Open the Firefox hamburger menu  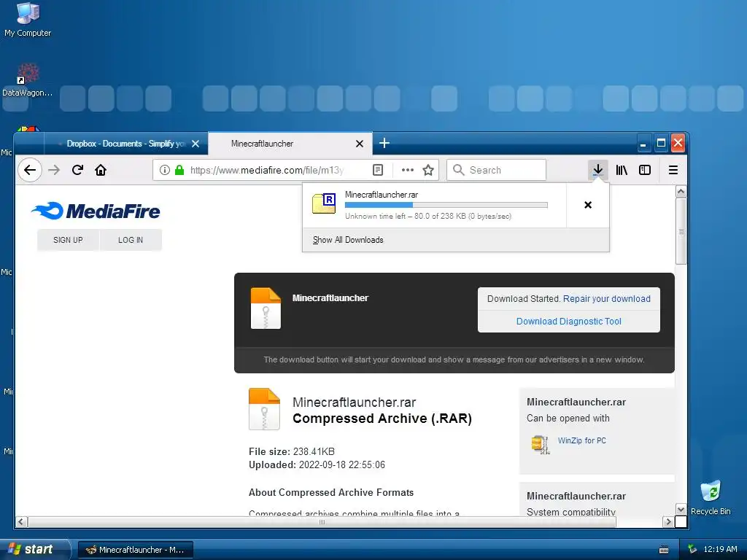coord(673,170)
